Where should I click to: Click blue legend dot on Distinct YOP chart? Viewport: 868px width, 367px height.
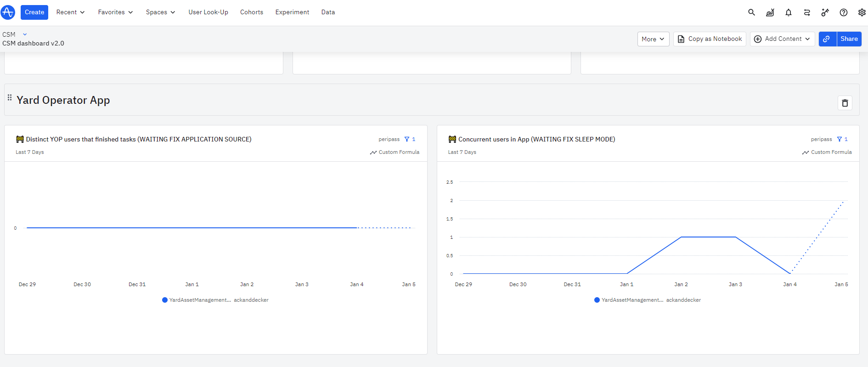click(x=165, y=300)
